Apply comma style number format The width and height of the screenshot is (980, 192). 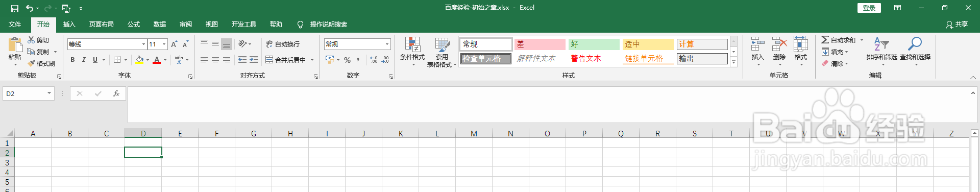(x=358, y=60)
